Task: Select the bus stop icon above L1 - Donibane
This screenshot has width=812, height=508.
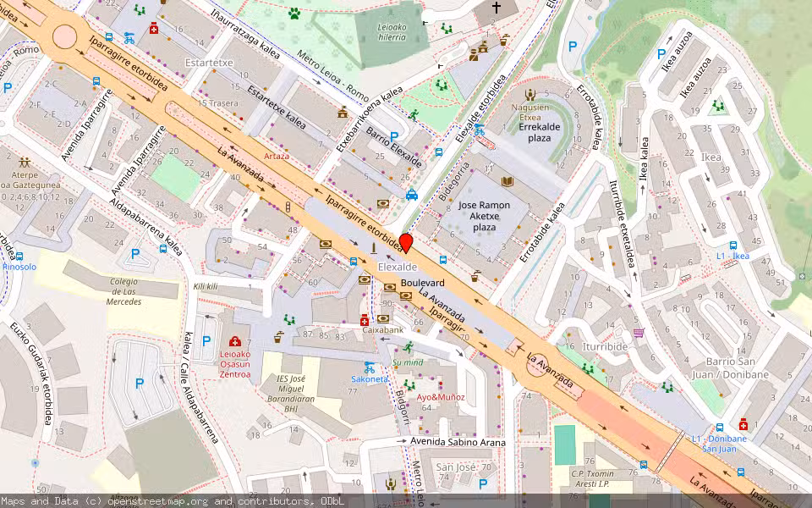Action: [719, 428]
